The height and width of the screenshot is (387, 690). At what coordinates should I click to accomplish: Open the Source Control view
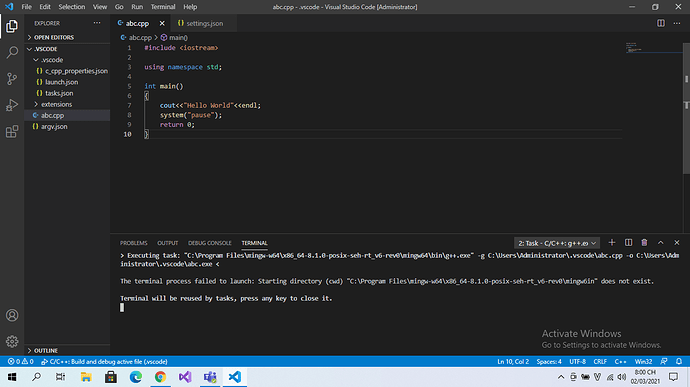tap(12, 79)
